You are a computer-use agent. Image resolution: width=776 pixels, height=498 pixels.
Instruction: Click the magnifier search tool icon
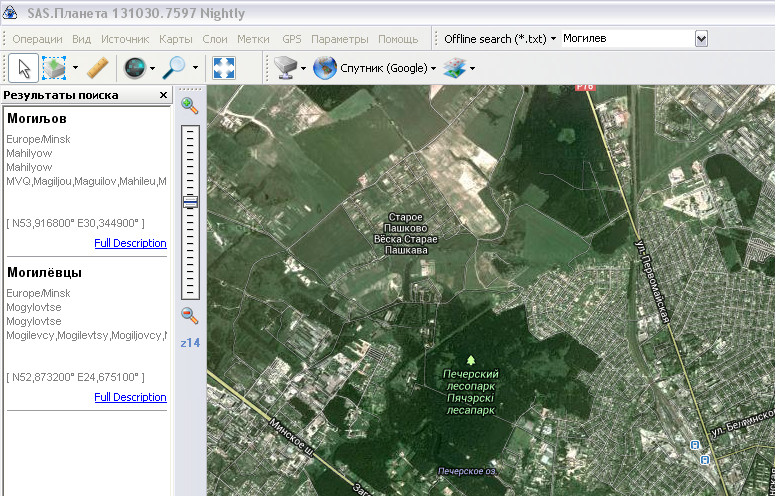point(175,68)
